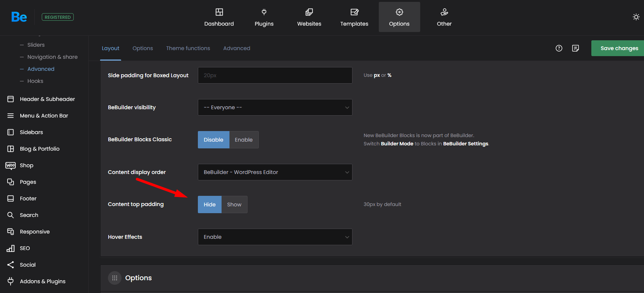Viewport: 644px width, 293px height.
Task: Click Save changes button
Action: point(618,48)
